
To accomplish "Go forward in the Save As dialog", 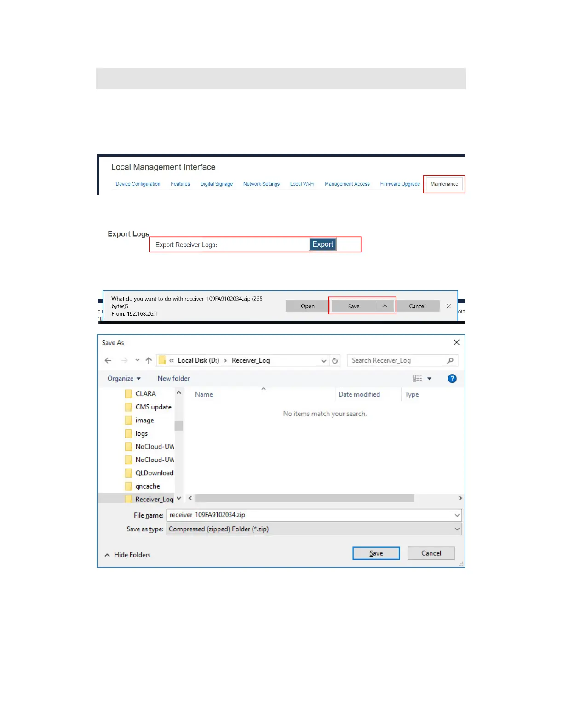I will 124,361.
